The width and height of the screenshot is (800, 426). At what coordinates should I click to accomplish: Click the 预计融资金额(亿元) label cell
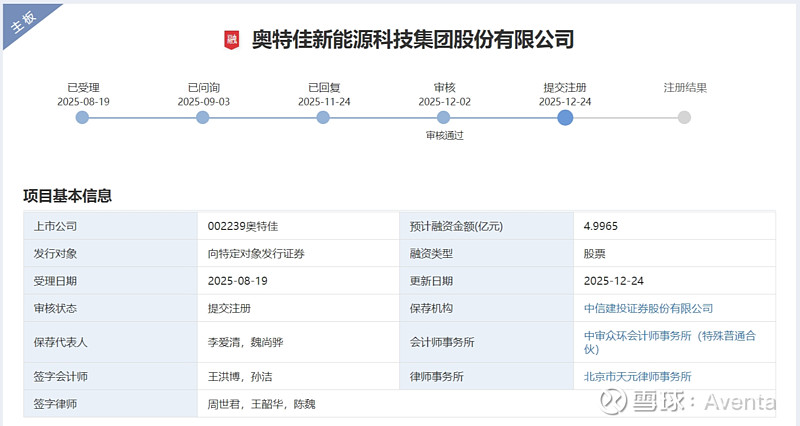click(487, 226)
